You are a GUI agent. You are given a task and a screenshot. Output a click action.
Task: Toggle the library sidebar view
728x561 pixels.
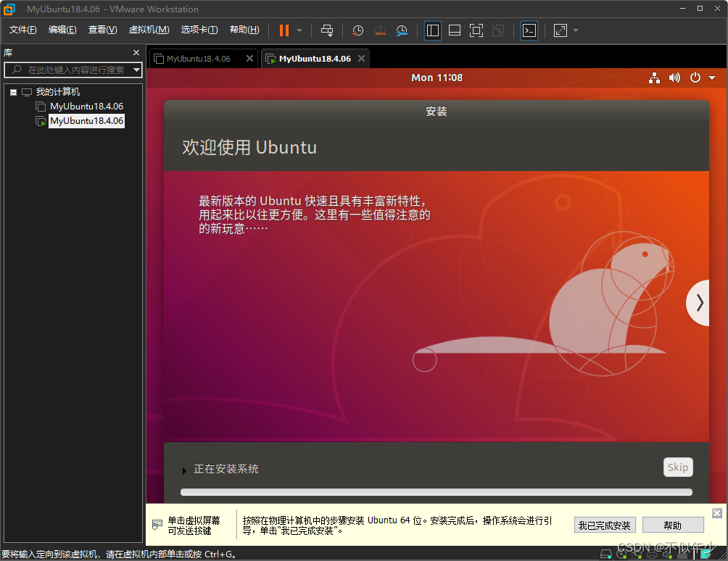(433, 30)
